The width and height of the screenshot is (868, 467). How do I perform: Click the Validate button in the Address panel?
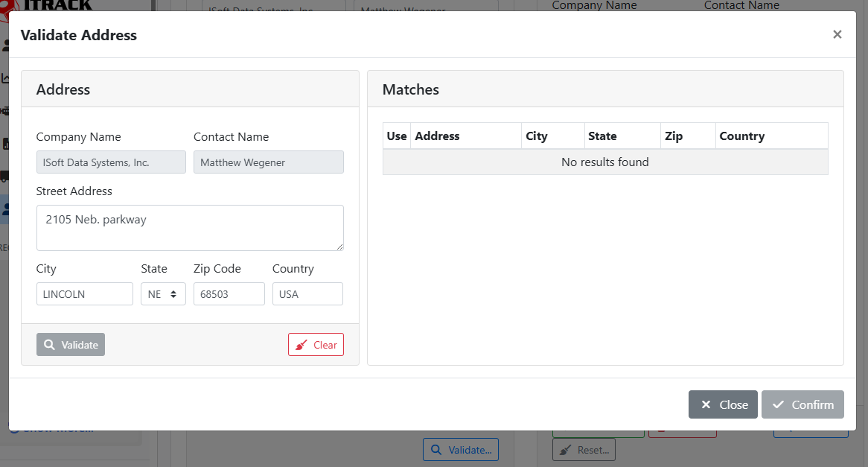tap(70, 344)
